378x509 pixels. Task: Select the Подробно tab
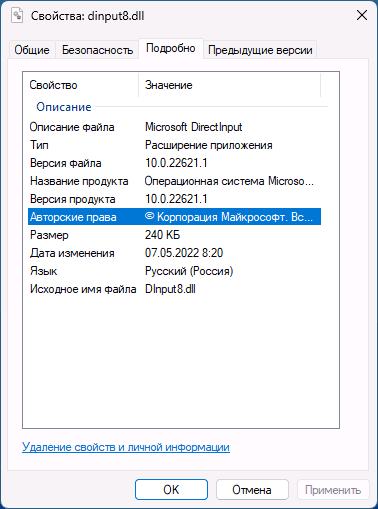coord(171,49)
